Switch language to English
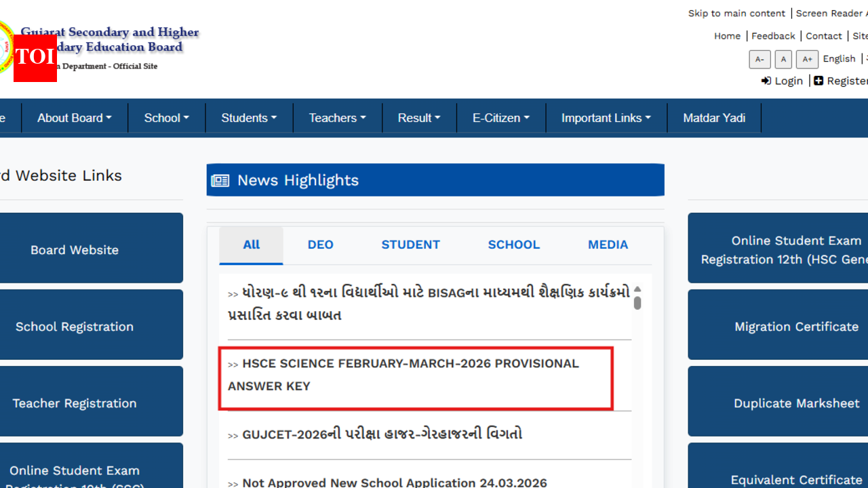This screenshot has width=868, height=488. (839, 59)
